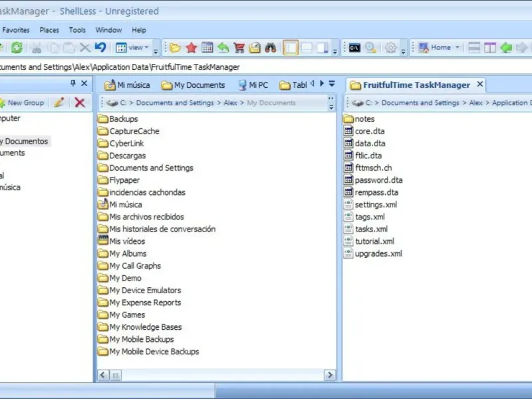Screen dimensions: 532x399
Task: Click the binoculars search icon
Action: coord(271,47)
